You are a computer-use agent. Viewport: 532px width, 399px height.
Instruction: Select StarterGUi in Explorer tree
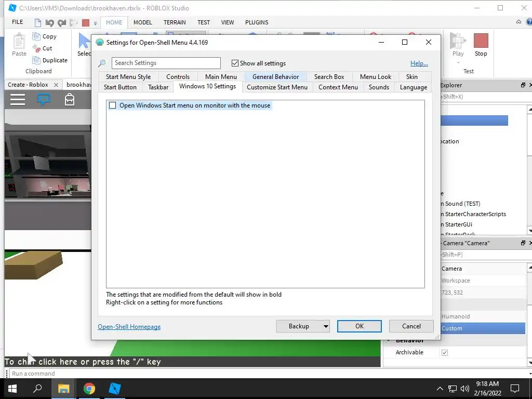pyautogui.click(x=458, y=224)
